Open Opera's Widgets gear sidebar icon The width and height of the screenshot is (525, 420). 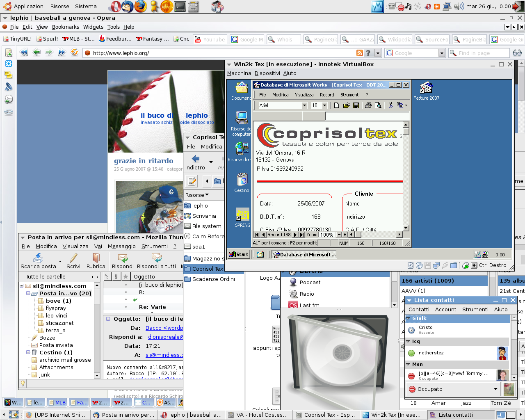(x=9, y=64)
